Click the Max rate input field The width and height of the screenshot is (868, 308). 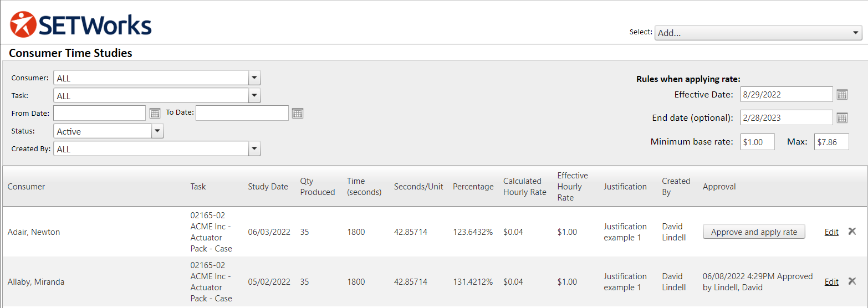(831, 142)
